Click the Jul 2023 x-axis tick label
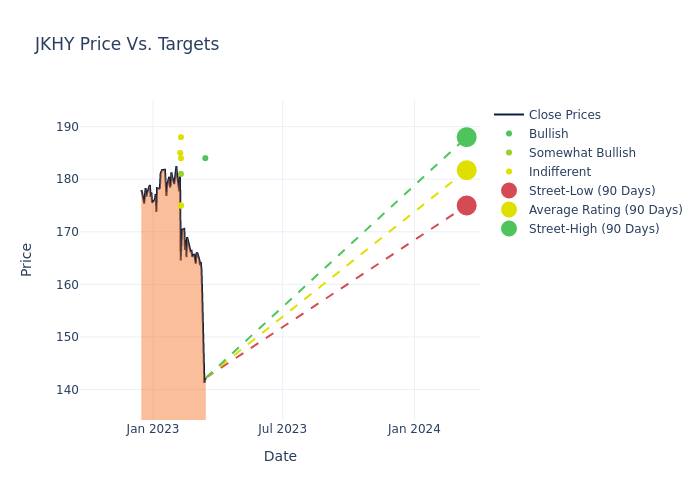The image size is (700, 500). click(282, 429)
